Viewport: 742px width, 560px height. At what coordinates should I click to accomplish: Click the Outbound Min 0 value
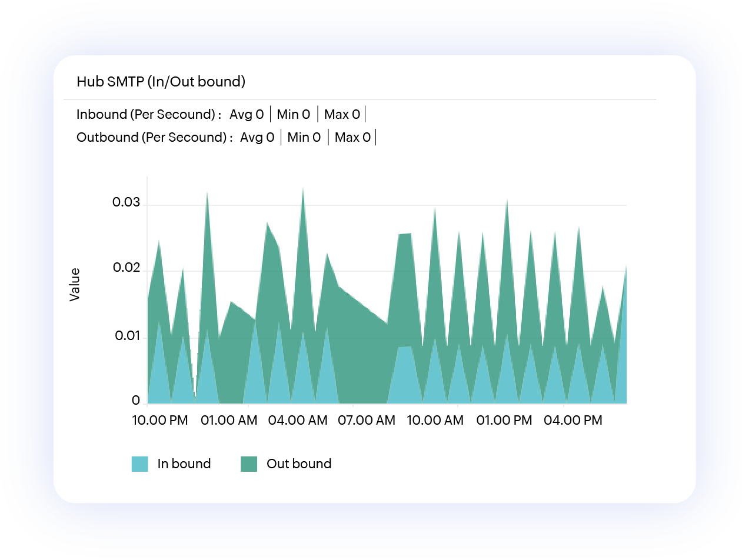click(x=304, y=138)
